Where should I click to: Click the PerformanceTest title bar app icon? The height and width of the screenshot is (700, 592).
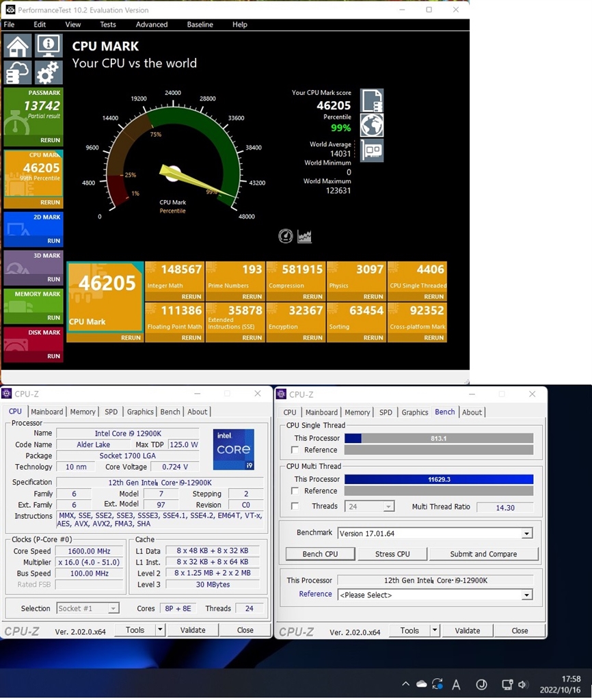(10, 10)
